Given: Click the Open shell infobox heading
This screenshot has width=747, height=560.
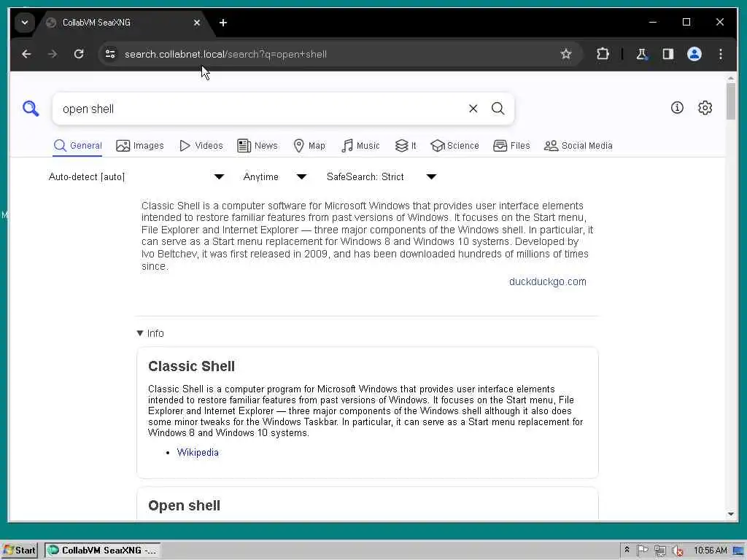Looking at the screenshot, I should [x=185, y=505].
